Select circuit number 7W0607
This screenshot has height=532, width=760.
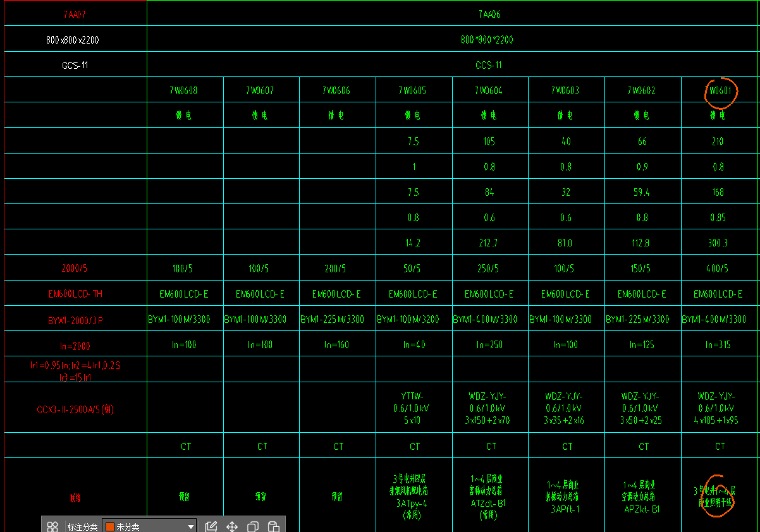tap(260, 91)
